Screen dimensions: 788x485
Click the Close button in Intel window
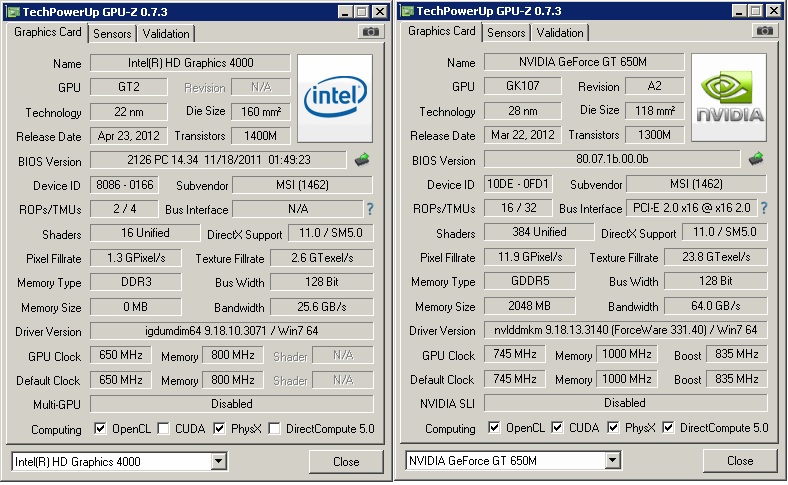(346, 461)
